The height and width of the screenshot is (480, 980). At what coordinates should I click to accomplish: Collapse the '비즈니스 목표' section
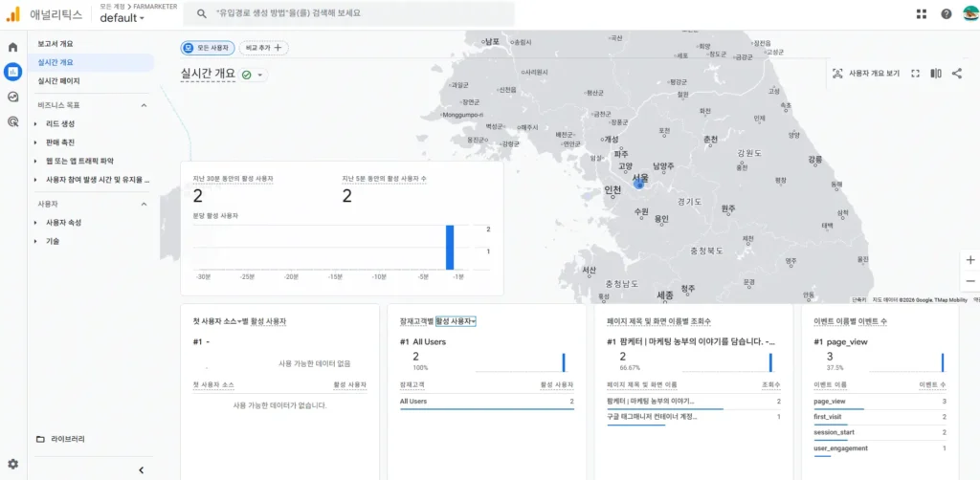145,105
